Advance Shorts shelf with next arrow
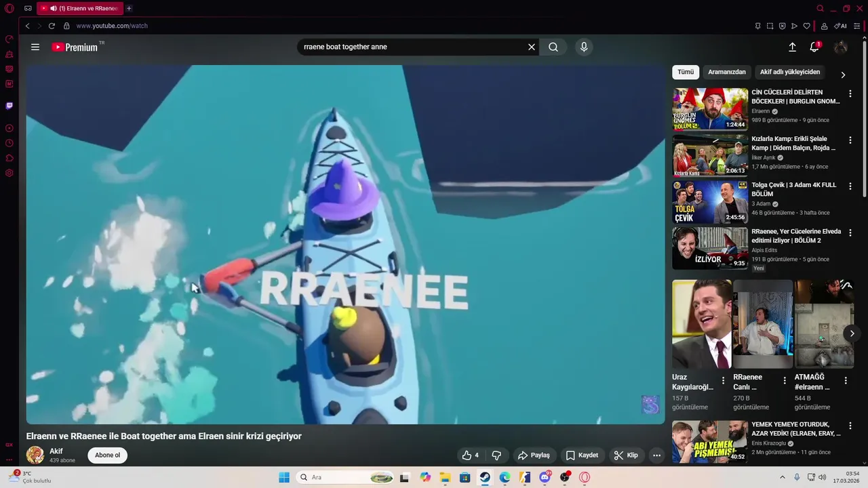Image resolution: width=868 pixels, height=488 pixels. [x=852, y=333]
